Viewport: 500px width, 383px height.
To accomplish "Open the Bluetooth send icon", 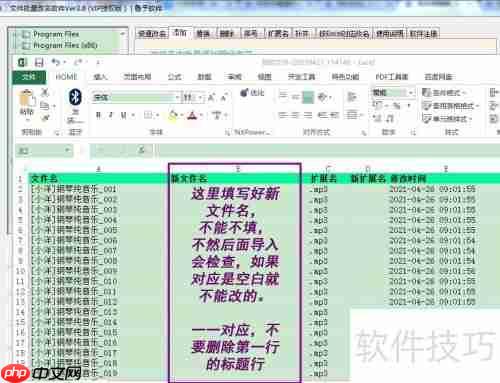I will [75, 97].
